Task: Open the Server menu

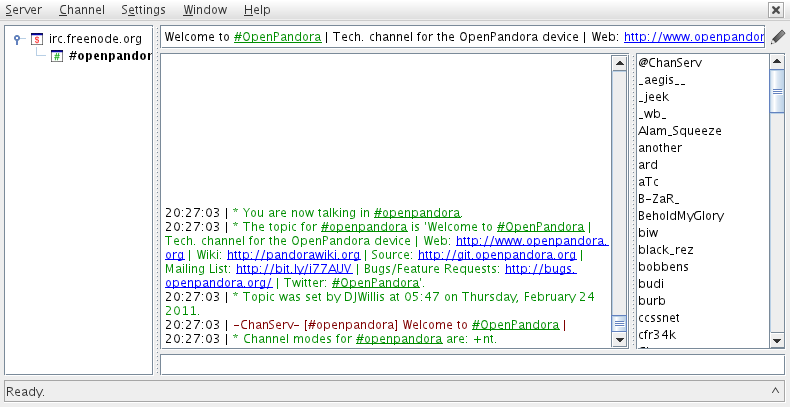Action: click(23, 10)
